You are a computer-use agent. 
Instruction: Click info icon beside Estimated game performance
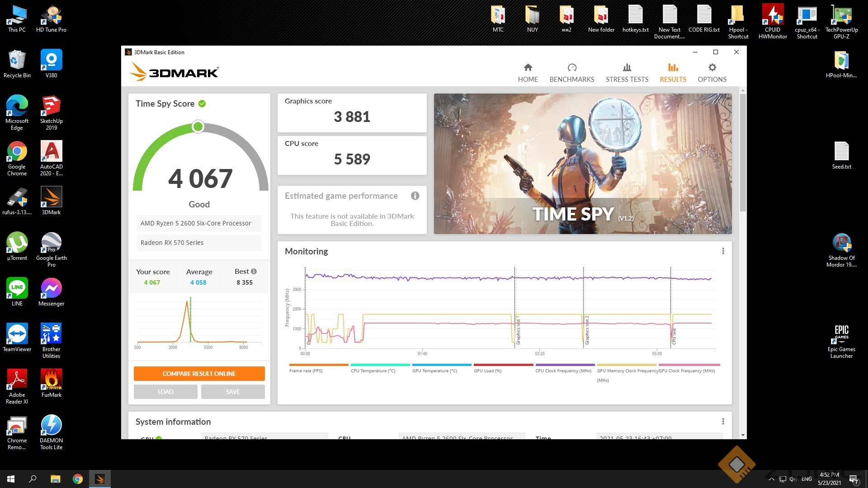pyautogui.click(x=415, y=196)
